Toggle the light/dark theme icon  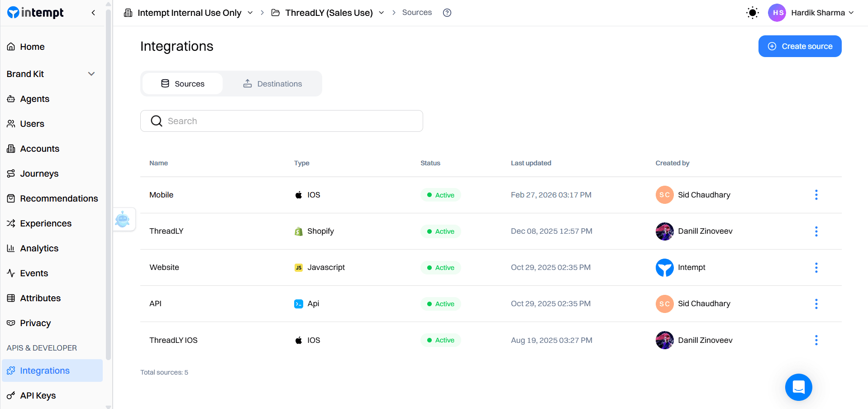[x=752, y=13]
